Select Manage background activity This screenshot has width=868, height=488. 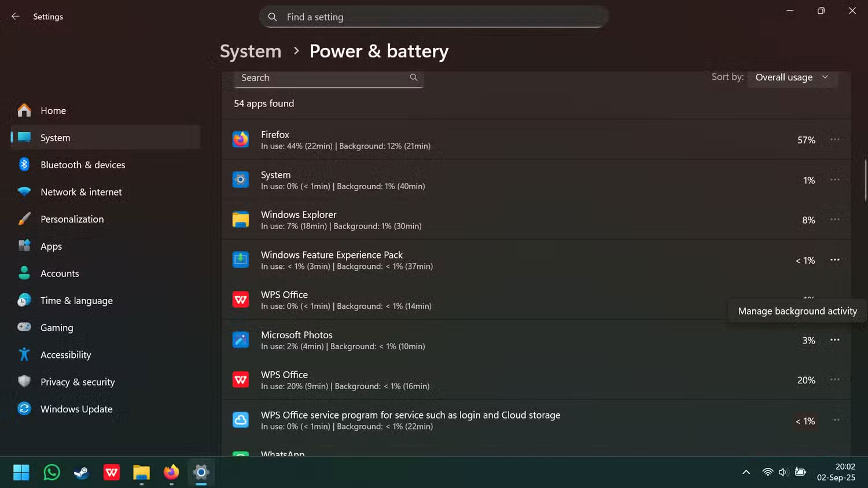796,310
